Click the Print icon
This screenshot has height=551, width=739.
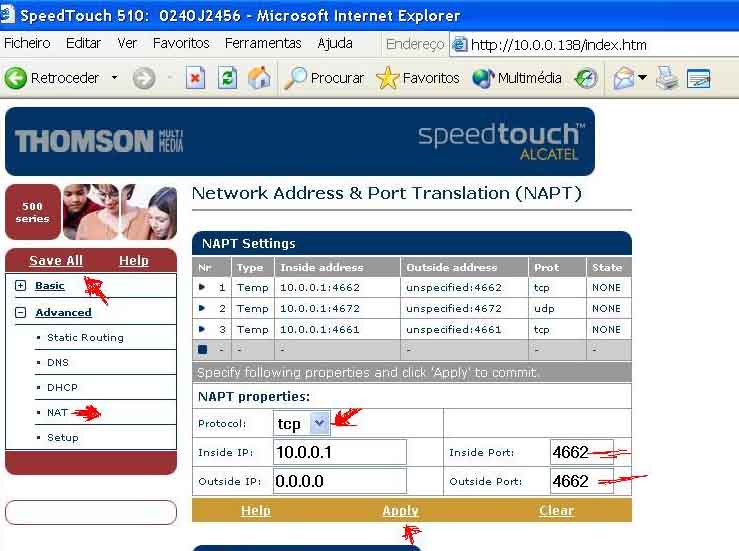click(x=667, y=78)
